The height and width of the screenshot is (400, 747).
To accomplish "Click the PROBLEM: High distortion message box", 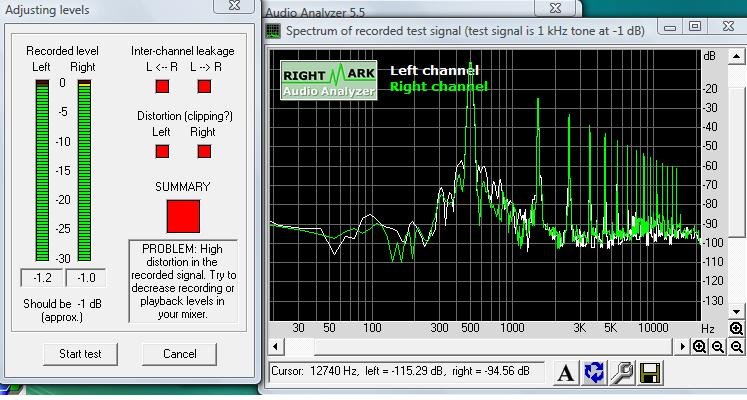I will pyautogui.click(x=183, y=281).
